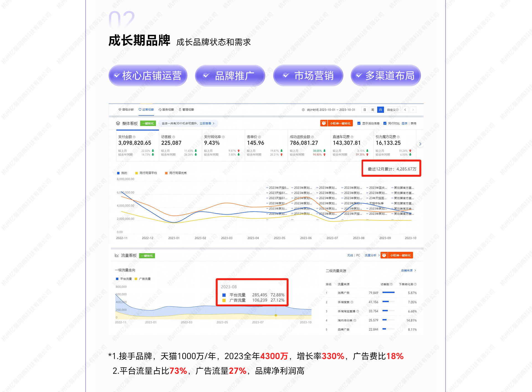This screenshot has width=532, height=392.
Task: Select the 支付金额 metric card
Action: tap(137, 146)
